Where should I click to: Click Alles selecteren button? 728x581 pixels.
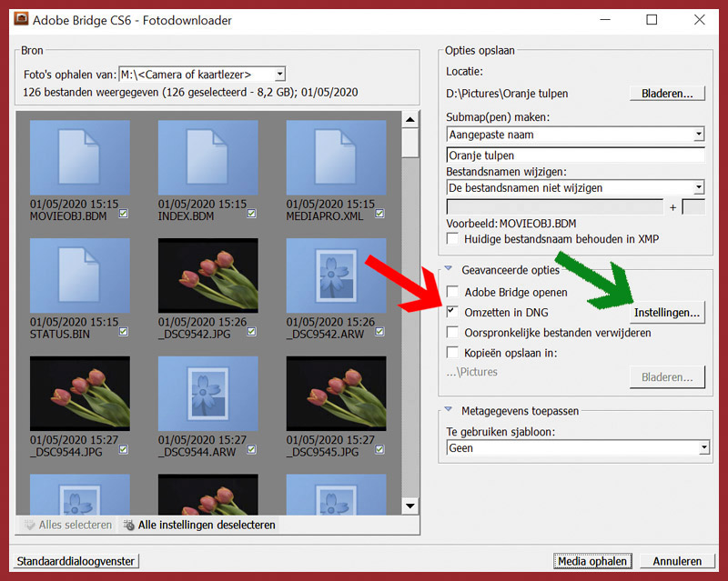pyautogui.click(x=67, y=525)
